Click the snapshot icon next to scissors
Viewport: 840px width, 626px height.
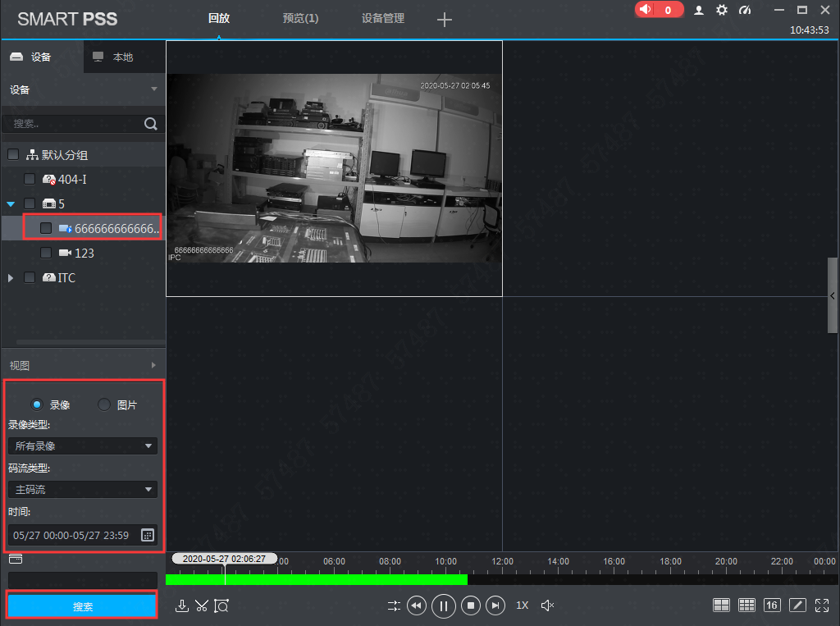(x=221, y=605)
